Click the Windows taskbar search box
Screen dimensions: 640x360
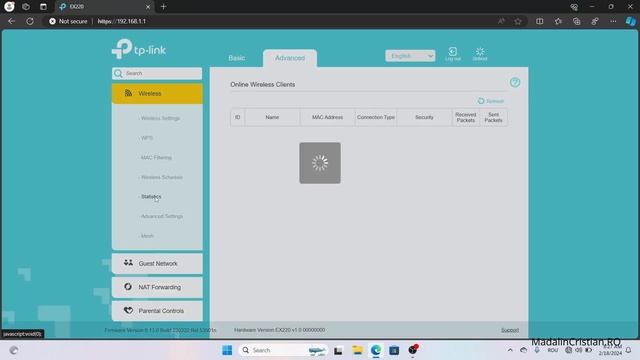pyautogui.click(x=283, y=350)
